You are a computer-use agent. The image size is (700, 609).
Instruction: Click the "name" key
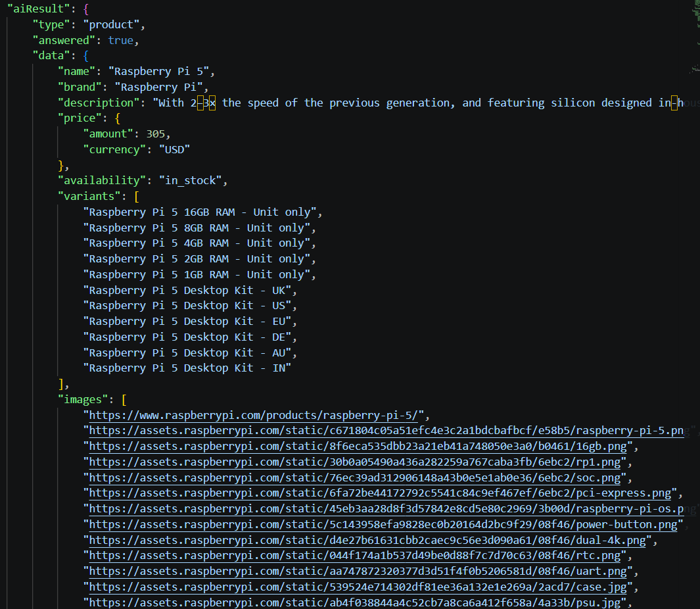coord(76,72)
